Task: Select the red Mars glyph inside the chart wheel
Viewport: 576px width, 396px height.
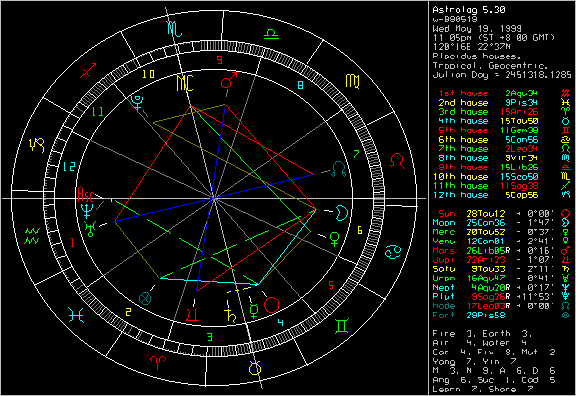Action: pyautogui.click(x=228, y=80)
